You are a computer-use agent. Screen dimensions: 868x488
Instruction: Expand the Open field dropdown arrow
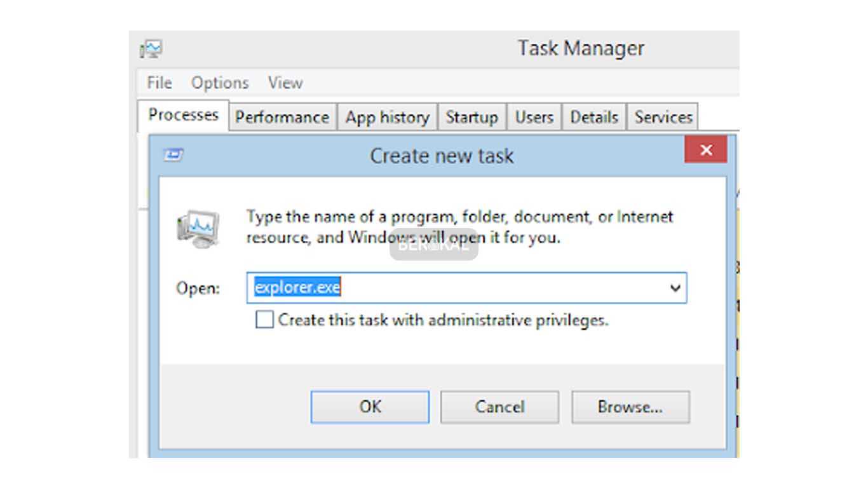(x=675, y=288)
